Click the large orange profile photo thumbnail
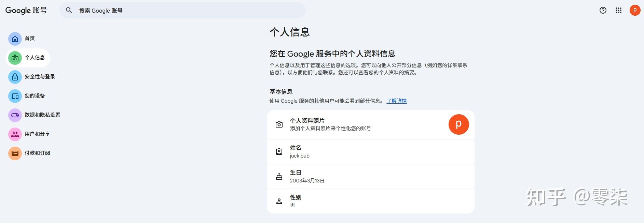644x223 pixels. coord(458,124)
